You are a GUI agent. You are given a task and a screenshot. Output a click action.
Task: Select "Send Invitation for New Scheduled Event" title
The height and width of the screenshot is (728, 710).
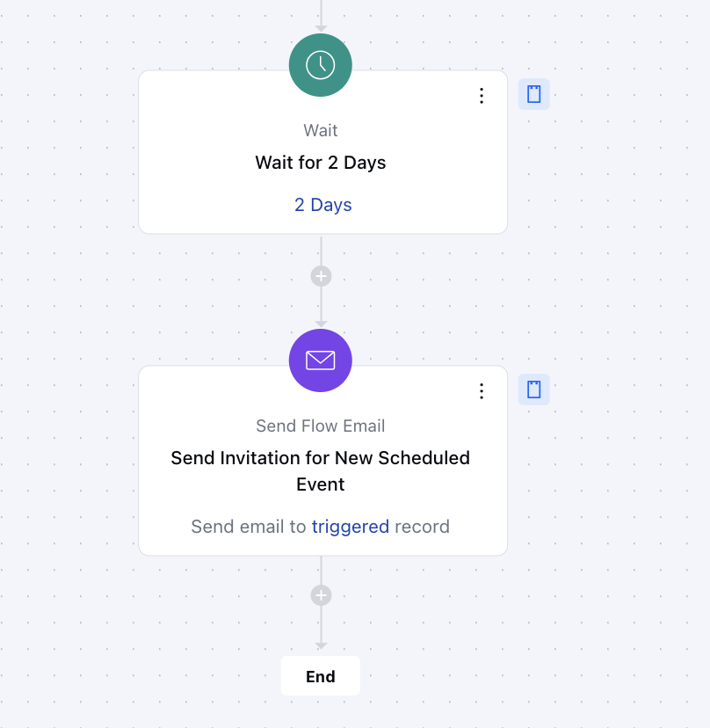click(320, 471)
